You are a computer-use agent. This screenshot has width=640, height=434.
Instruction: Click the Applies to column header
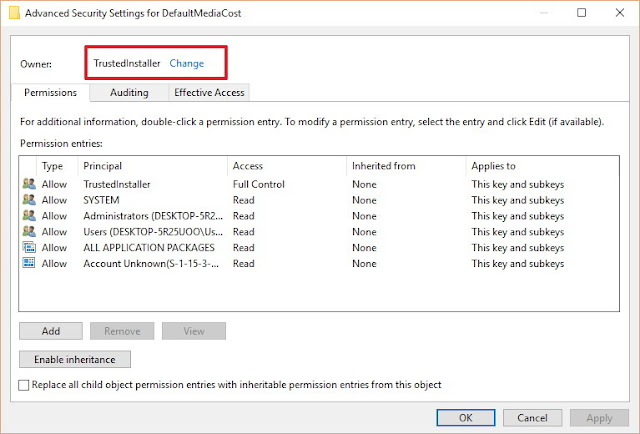click(494, 166)
